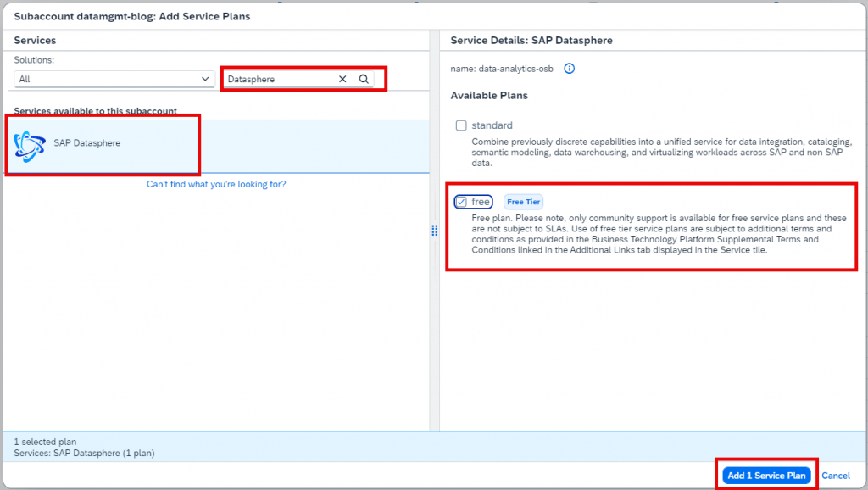The image size is (868, 490).
Task: Click the Add 1 Service Plan button
Action: coord(766,476)
